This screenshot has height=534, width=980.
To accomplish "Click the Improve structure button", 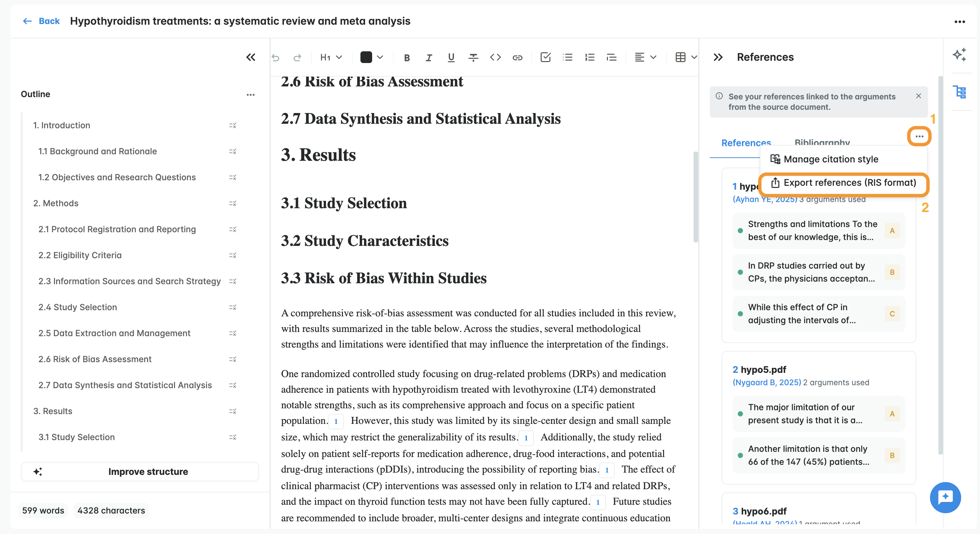I will (x=140, y=472).
